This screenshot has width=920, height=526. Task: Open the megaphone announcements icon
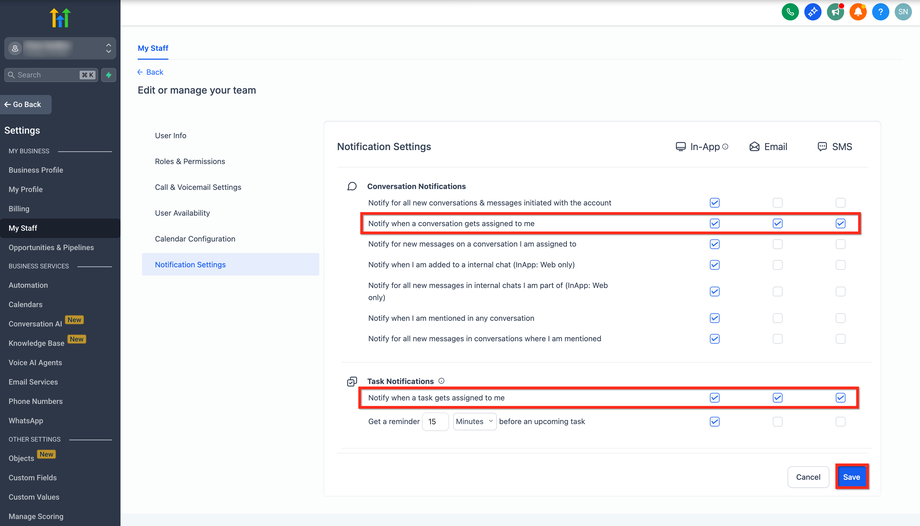(836, 12)
